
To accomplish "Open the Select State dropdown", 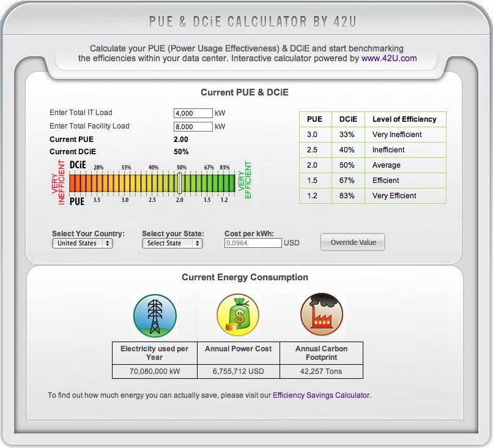I will tap(172, 243).
